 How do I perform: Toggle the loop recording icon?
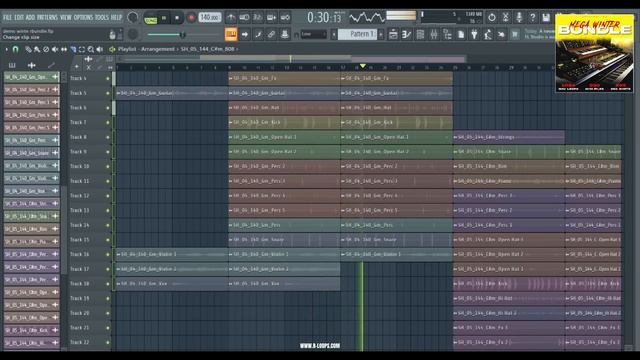(285, 18)
